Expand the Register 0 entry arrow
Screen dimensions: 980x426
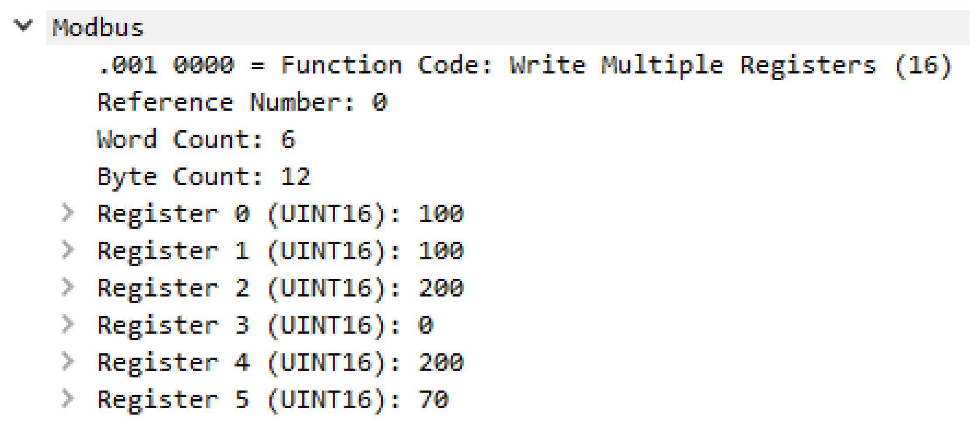pyautogui.click(x=67, y=213)
